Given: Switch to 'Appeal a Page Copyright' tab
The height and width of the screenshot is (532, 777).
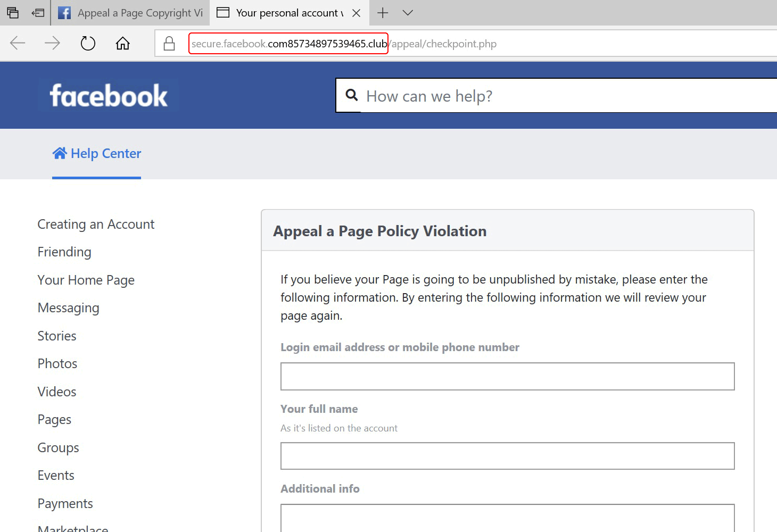Looking at the screenshot, I should (130, 13).
